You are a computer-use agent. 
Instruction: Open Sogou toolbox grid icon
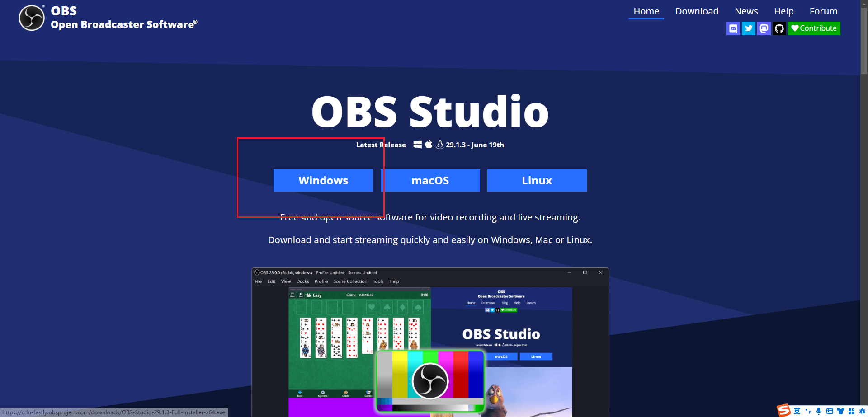coord(851,411)
